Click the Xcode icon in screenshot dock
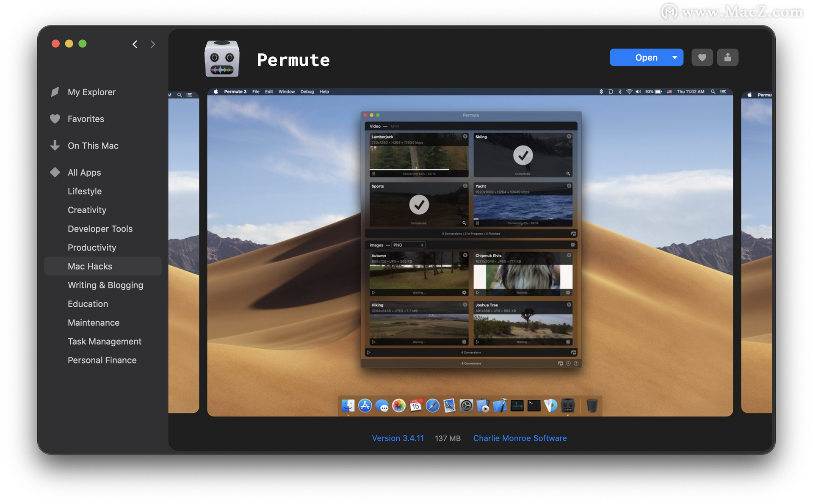This screenshot has width=813, height=504. 500,405
